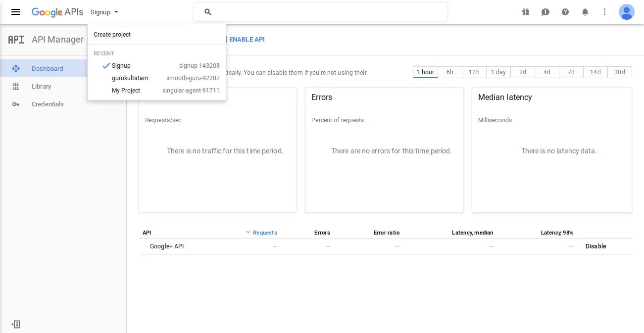This screenshot has width=644, height=333.
Task: Click the gift icon in top bar
Action: pyautogui.click(x=526, y=12)
